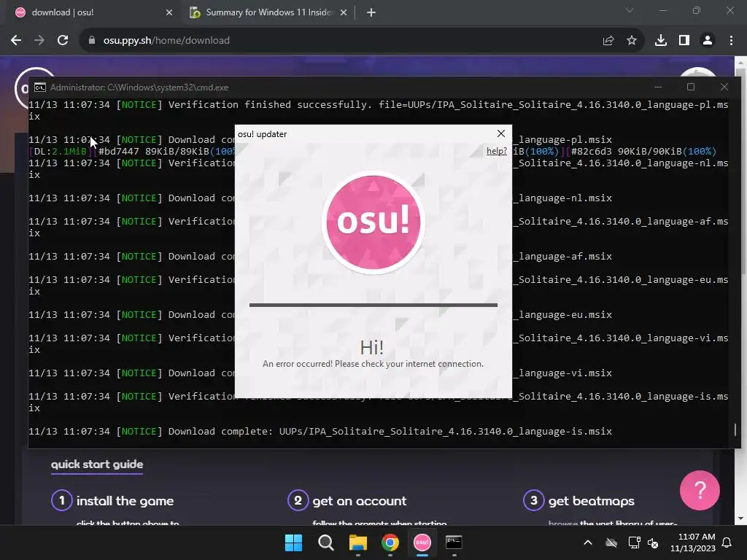The height and width of the screenshot is (560, 747).
Task: Open the tab search chevron
Action: (630, 10)
